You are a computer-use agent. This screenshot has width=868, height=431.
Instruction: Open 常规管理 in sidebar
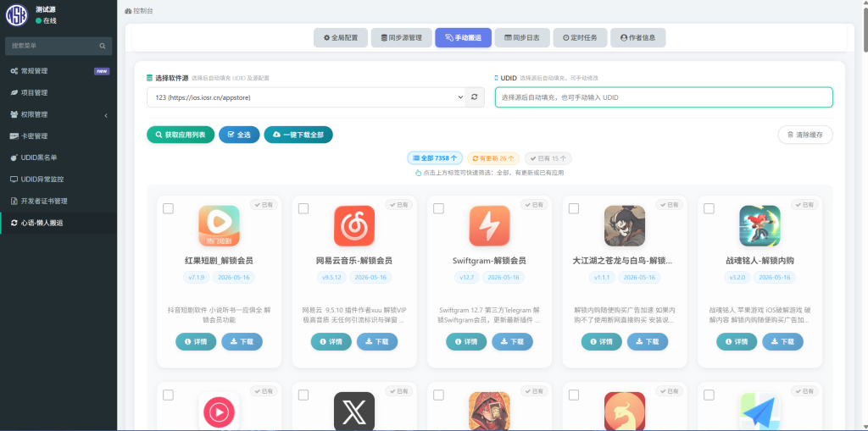[58, 71]
